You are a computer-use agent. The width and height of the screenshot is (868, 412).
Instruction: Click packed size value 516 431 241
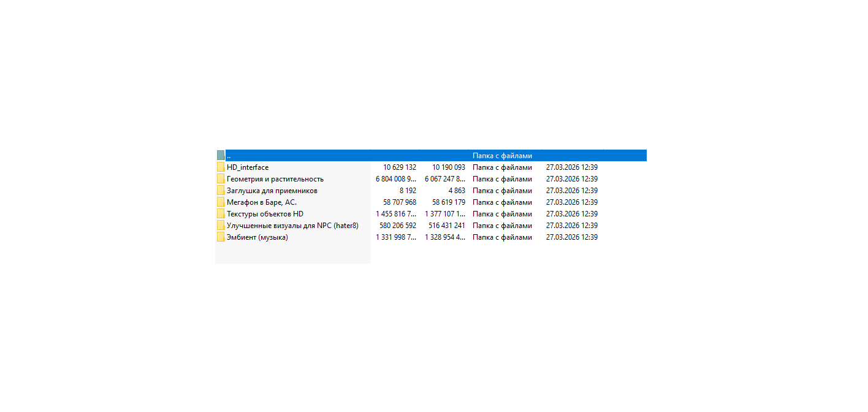(447, 226)
